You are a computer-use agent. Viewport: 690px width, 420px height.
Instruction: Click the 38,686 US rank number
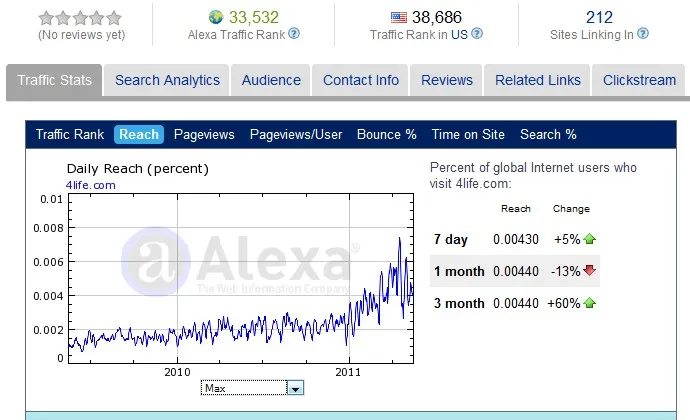pos(437,17)
